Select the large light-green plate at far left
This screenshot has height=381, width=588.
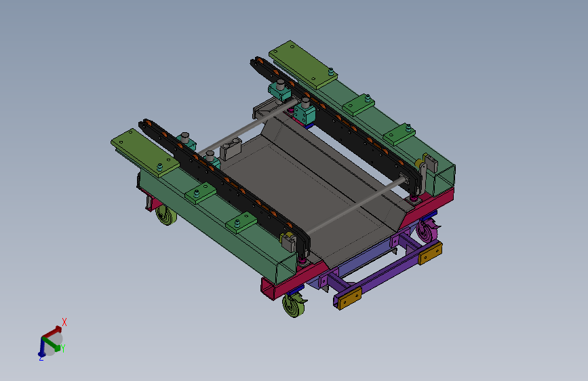coord(145,153)
